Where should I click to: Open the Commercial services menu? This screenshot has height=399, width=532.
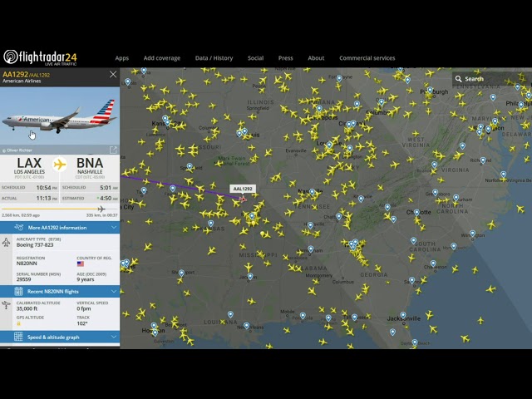click(x=367, y=58)
